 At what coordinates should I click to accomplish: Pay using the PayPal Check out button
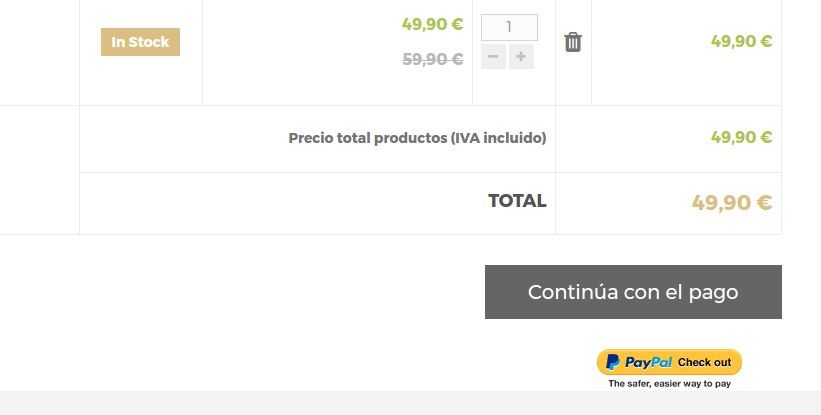[669, 362]
